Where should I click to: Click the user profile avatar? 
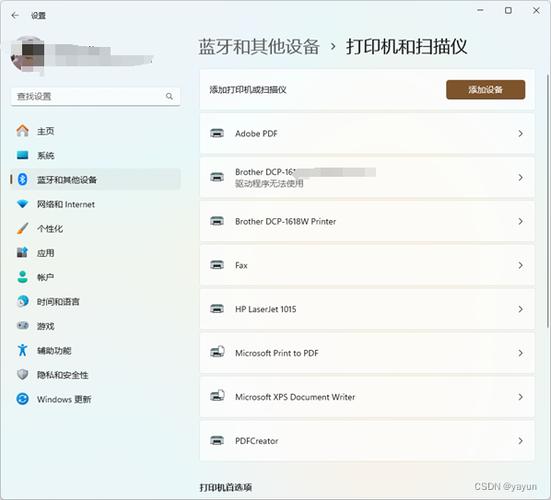coord(27,54)
